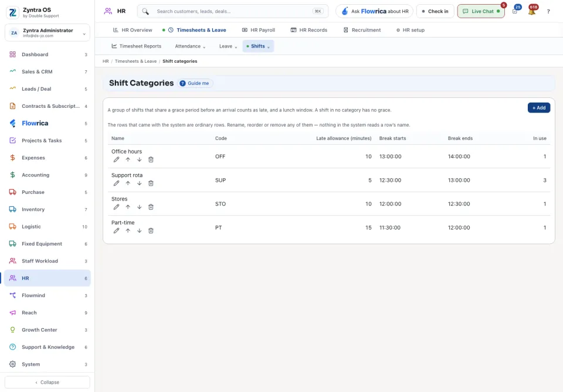Move Stores row down

(140, 207)
